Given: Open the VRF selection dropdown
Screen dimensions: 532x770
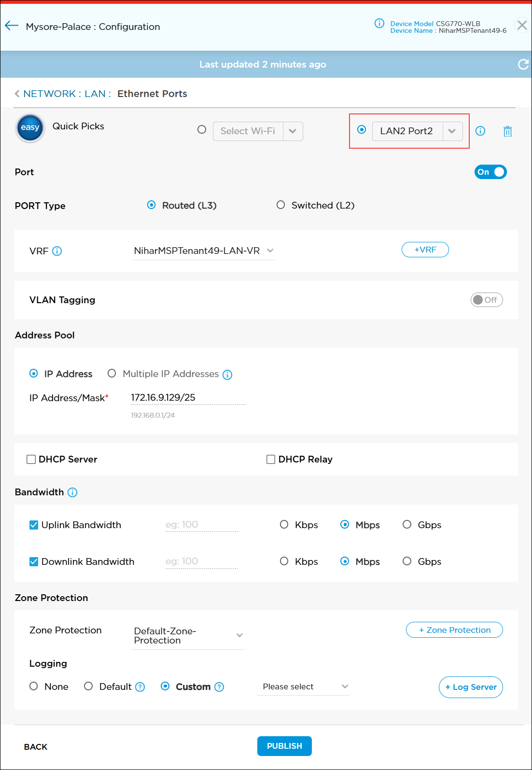Looking at the screenshot, I should click(x=203, y=251).
